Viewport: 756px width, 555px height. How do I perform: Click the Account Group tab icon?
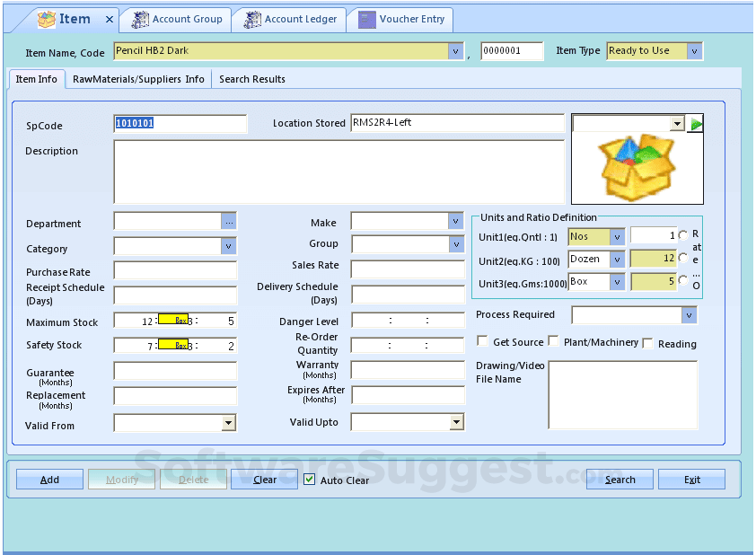click(139, 19)
